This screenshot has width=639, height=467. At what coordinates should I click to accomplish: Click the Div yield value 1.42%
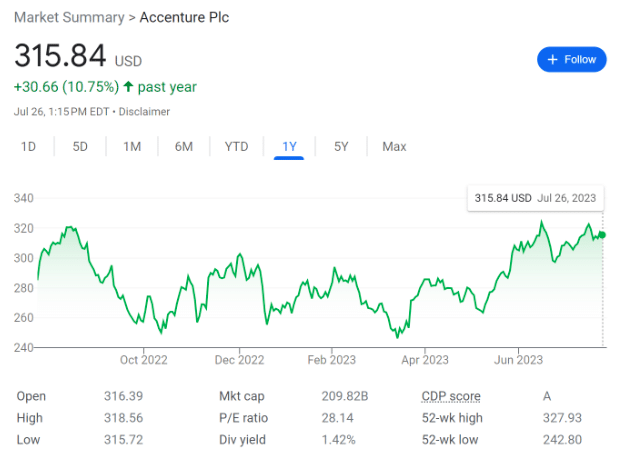pyautogui.click(x=338, y=440)
